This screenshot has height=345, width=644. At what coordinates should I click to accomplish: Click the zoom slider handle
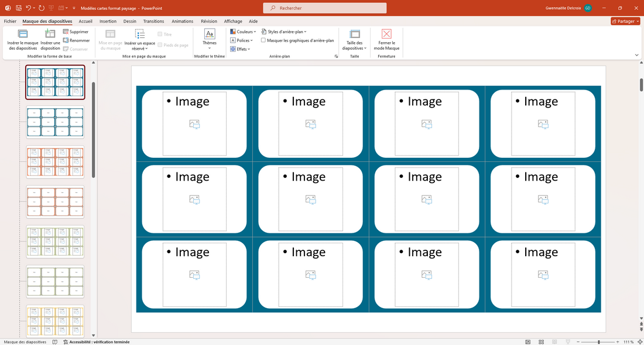pyautogui.click(x=599, y=341)
